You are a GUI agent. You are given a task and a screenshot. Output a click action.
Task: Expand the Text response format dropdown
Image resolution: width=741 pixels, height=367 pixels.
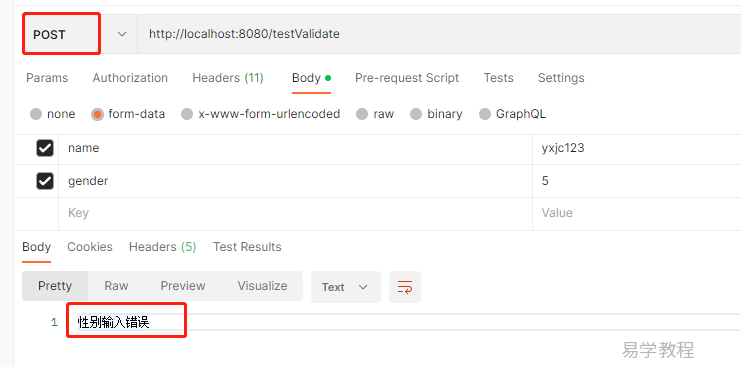345,287
